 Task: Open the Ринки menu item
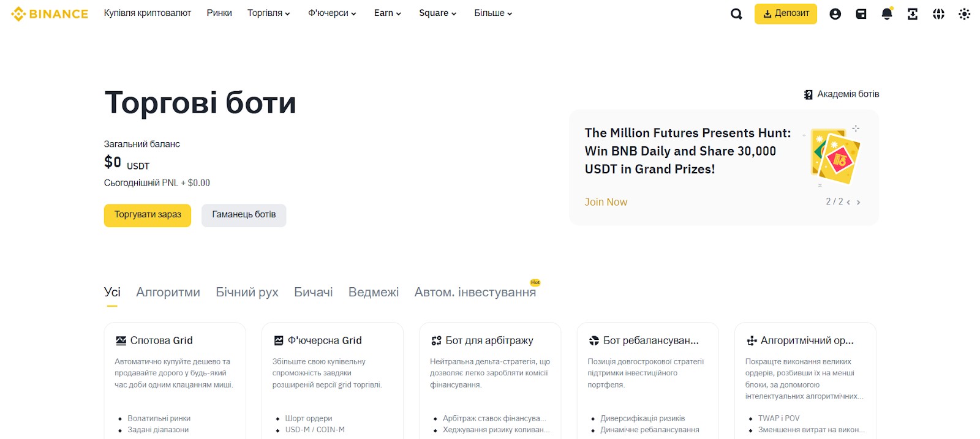point(219,13)
